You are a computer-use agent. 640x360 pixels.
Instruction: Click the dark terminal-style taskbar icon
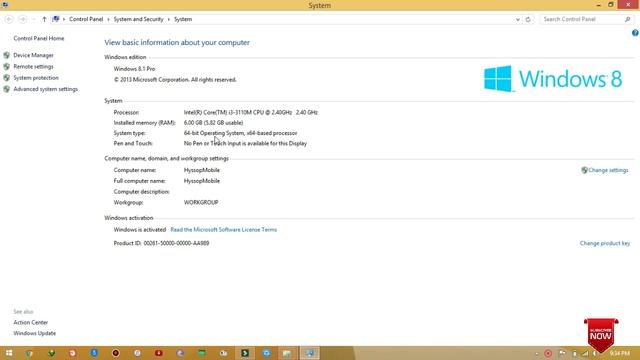point(245,353)
